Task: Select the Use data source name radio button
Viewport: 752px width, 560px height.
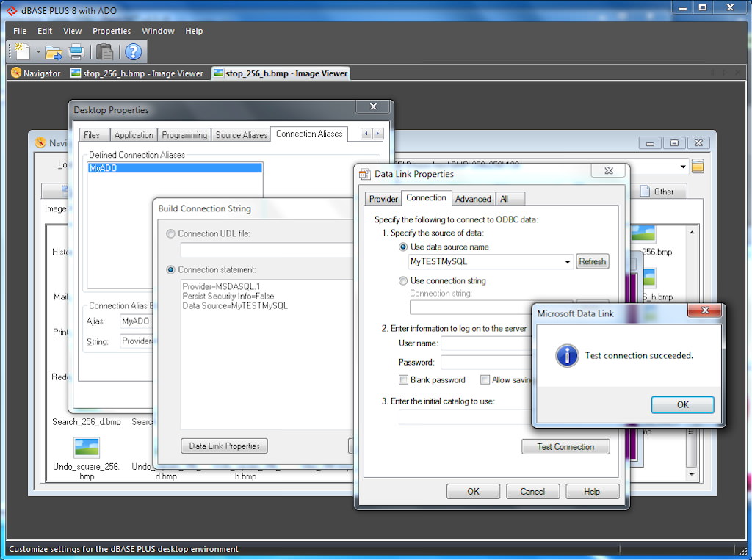Action: click(403, 247)
